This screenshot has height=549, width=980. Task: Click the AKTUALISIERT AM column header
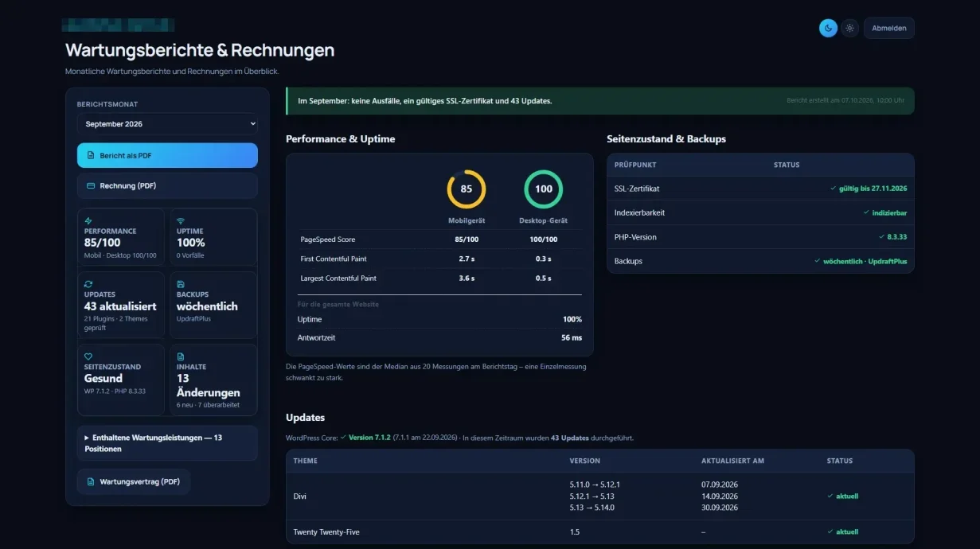coord(732,461)
